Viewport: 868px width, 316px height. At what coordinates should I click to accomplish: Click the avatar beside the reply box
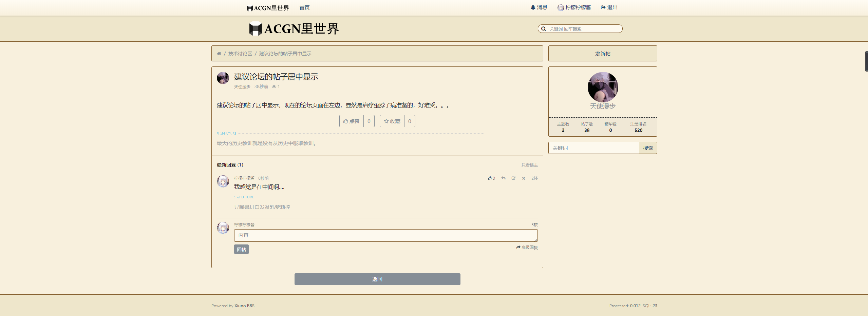point(223,228)
